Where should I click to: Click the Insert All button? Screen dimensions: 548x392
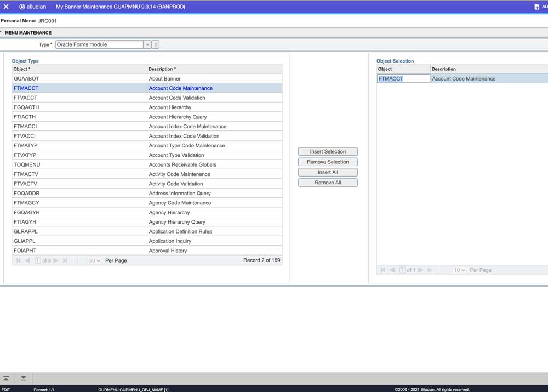328,172
